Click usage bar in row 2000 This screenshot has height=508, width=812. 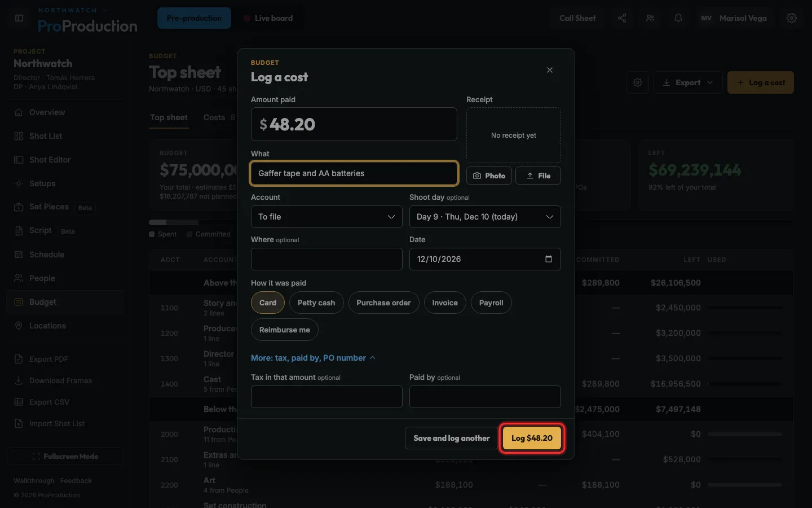pos(745,434)
